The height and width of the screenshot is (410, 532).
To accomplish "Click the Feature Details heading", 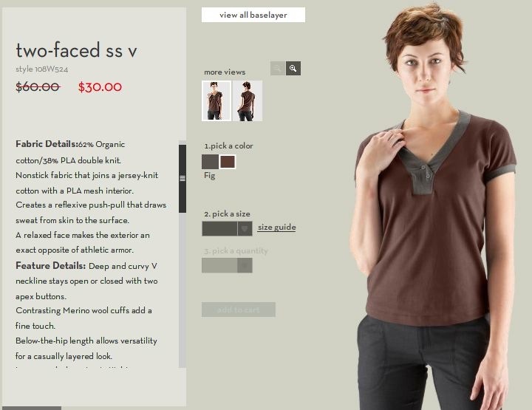I will 50,265.
